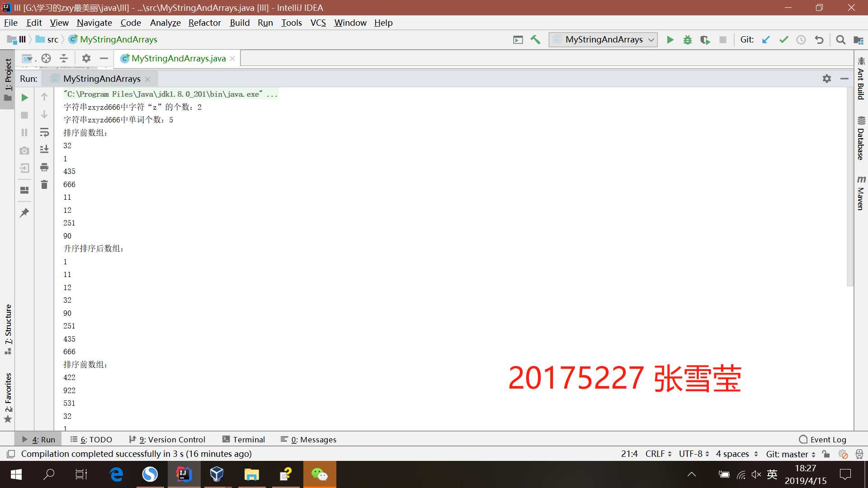Viewport: 868px width, 488px height.
Task: Toggle the 1: Project tool window
Action: 8,80
